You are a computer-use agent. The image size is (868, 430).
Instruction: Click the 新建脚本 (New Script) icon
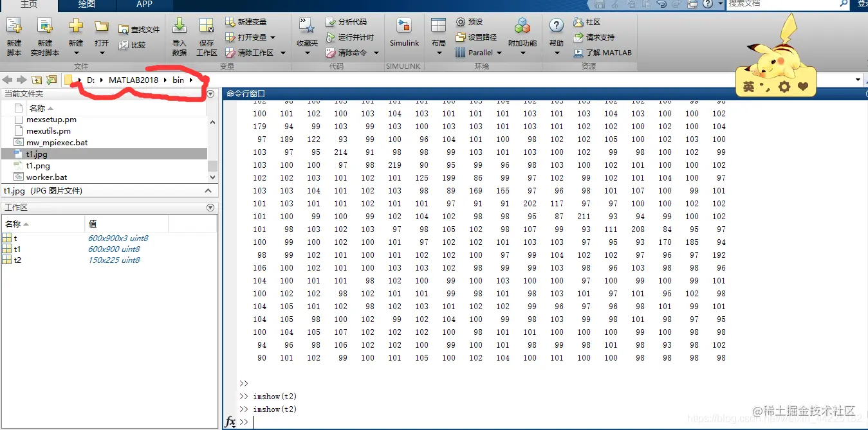coord(14,26)
